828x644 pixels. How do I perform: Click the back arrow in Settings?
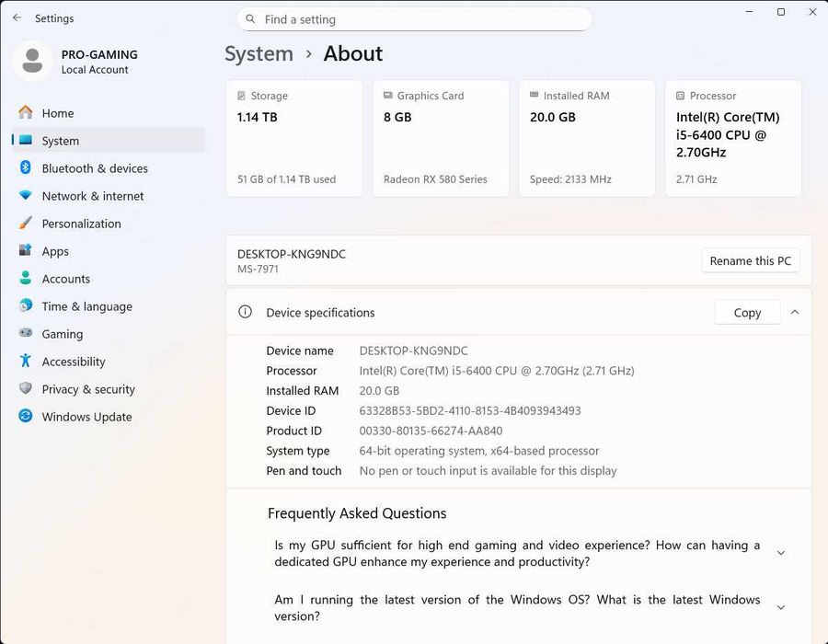[x=17, y=17]
